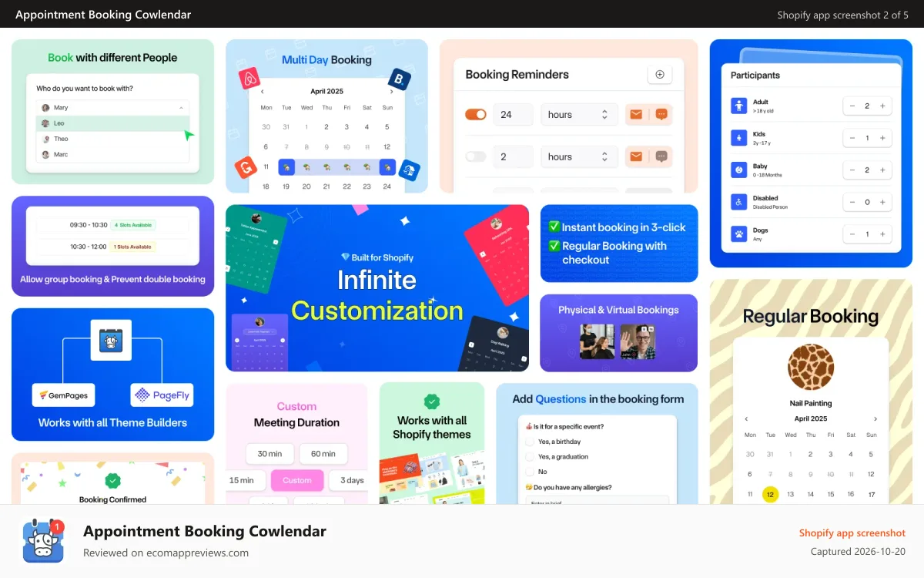Enable the 2 hours reminder toggle

click(476, 156)
